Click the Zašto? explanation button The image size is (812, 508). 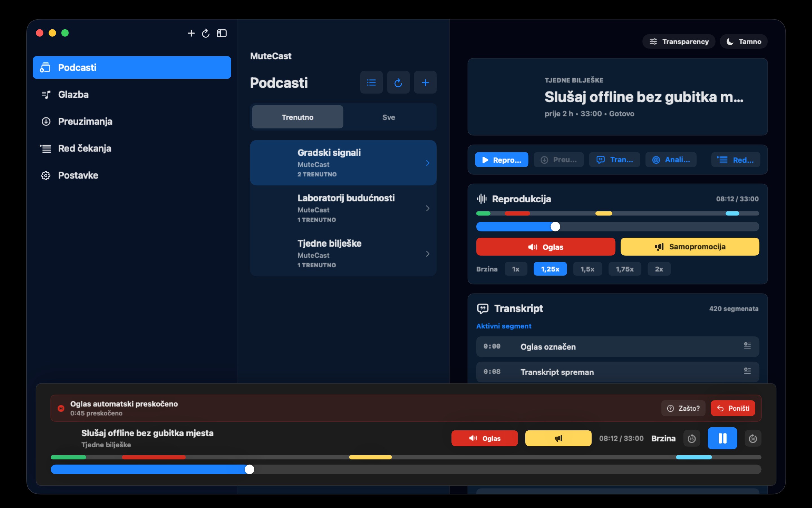tap(683, 408)
